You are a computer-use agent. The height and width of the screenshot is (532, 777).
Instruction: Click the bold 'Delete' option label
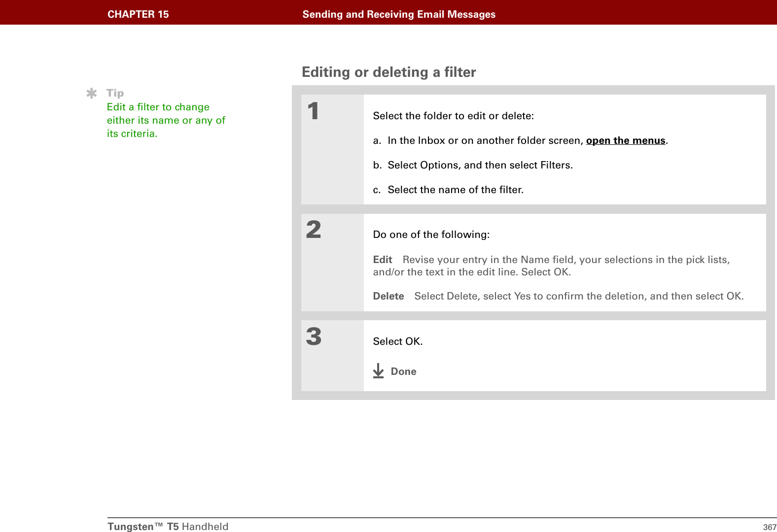coord(388,296)
